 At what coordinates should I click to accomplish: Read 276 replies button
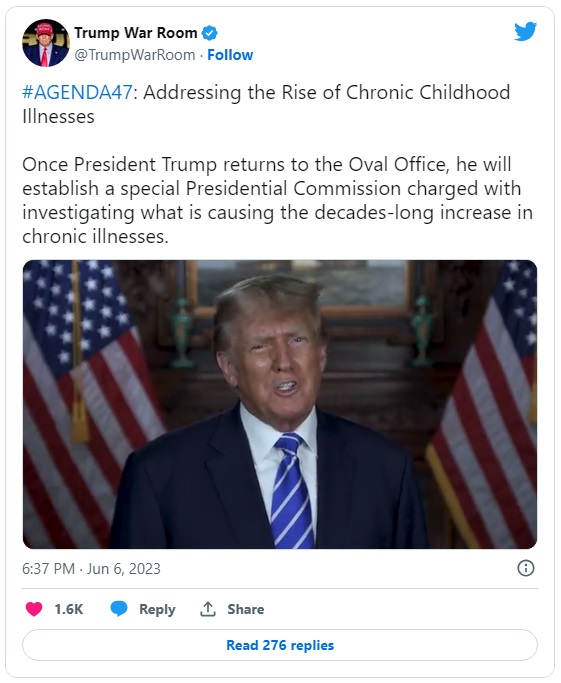click(280, 645)
